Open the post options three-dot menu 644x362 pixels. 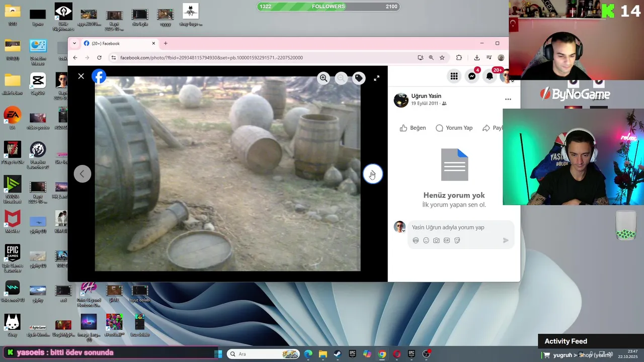(x=508, y=100)
